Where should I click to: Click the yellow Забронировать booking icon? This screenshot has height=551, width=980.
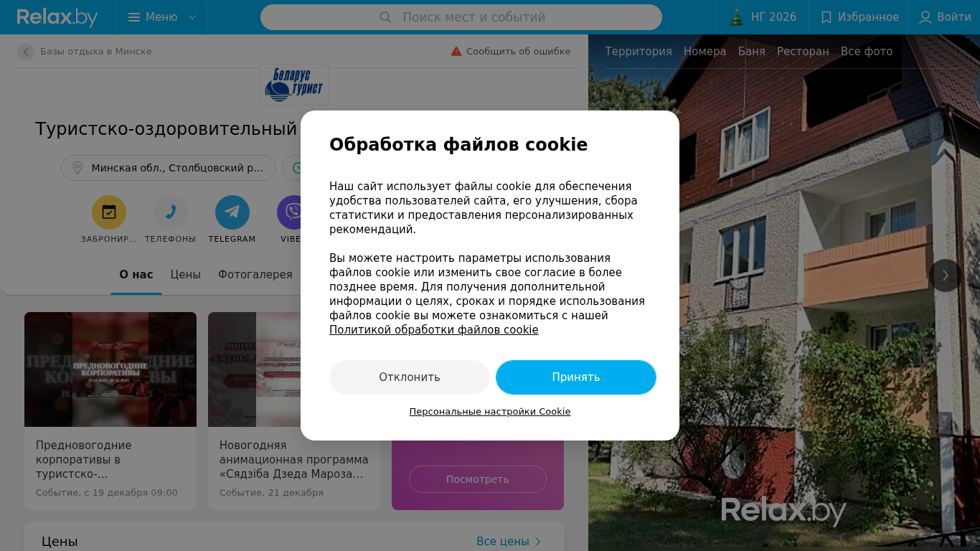[x=109, y=212]
